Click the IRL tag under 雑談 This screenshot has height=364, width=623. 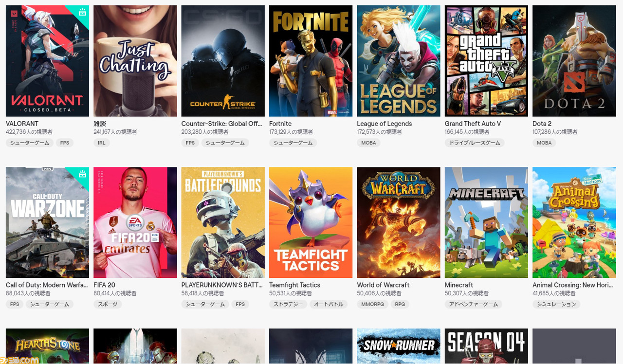pos(102,143)
